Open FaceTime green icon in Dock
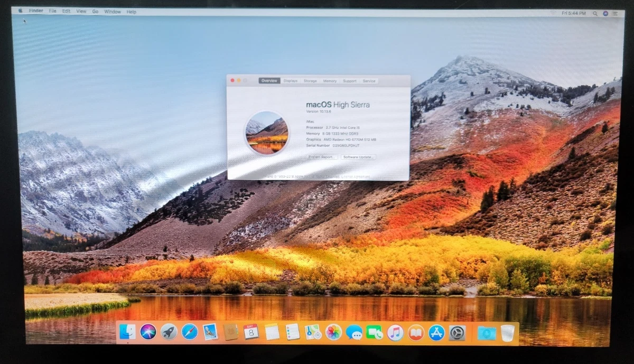 coord(375,332)
